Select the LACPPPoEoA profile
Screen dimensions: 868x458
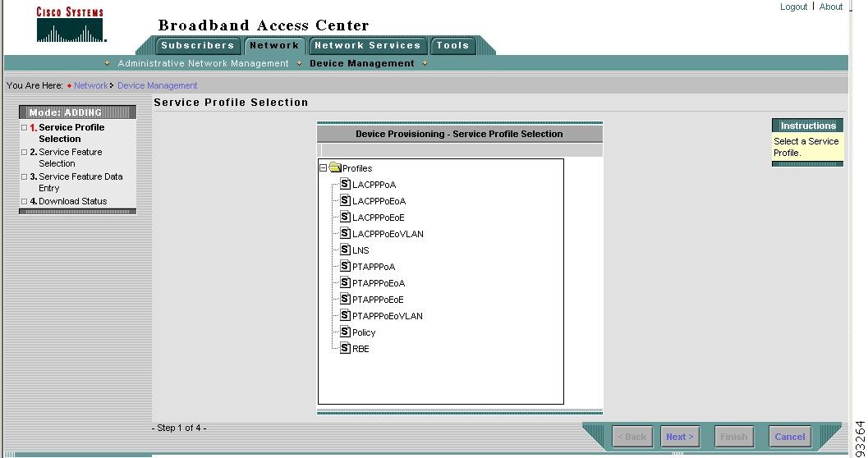point(379,201)
